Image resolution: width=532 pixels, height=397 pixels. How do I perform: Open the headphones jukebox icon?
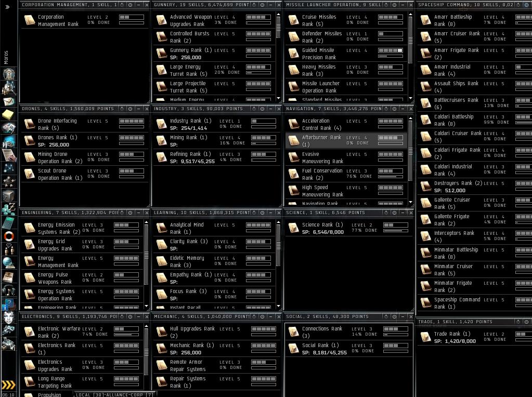[x=9, y=290]
